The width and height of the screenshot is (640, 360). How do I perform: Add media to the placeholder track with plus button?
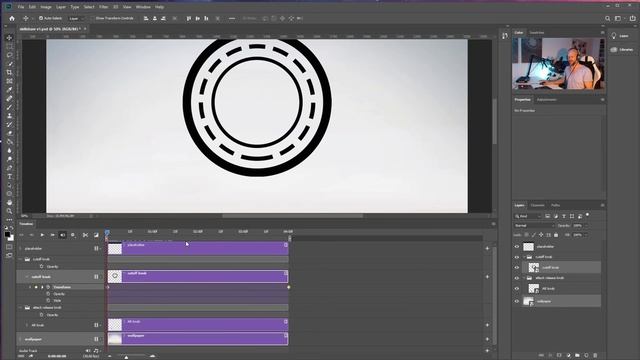(x=487, y=248)
